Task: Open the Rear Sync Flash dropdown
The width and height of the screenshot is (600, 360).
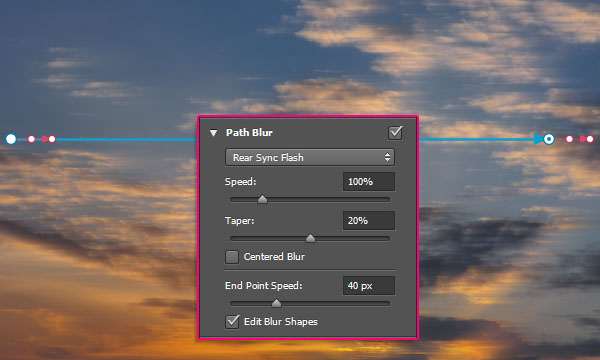Action: [310, 157]
